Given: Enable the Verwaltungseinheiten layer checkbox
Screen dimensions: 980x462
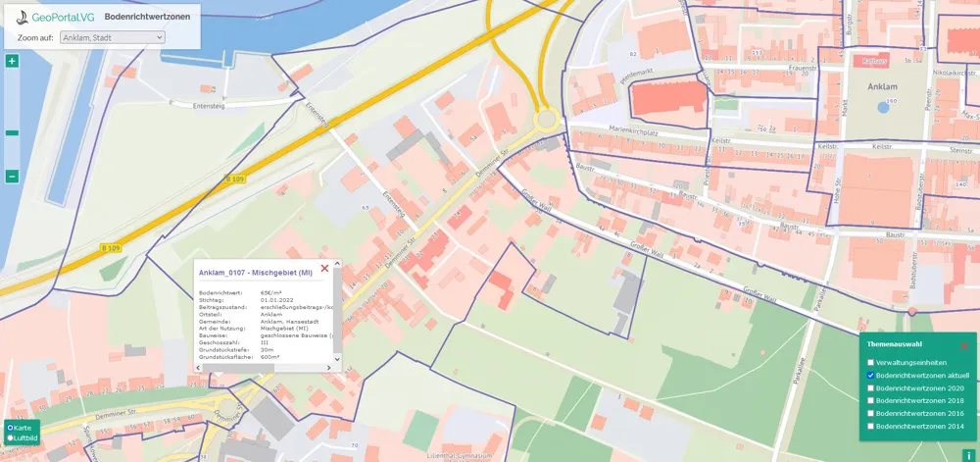Looking at the screenshot, I should tap(871, 363).
